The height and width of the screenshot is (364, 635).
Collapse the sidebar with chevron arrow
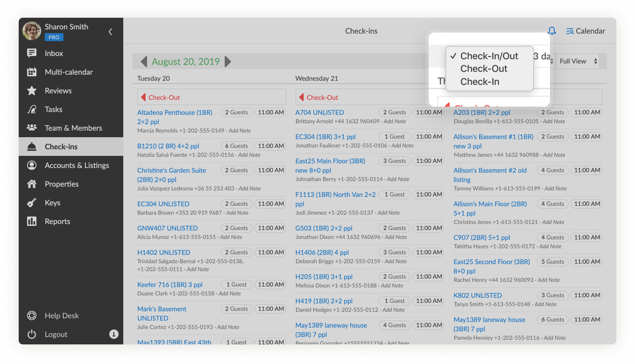click(111, 32)
